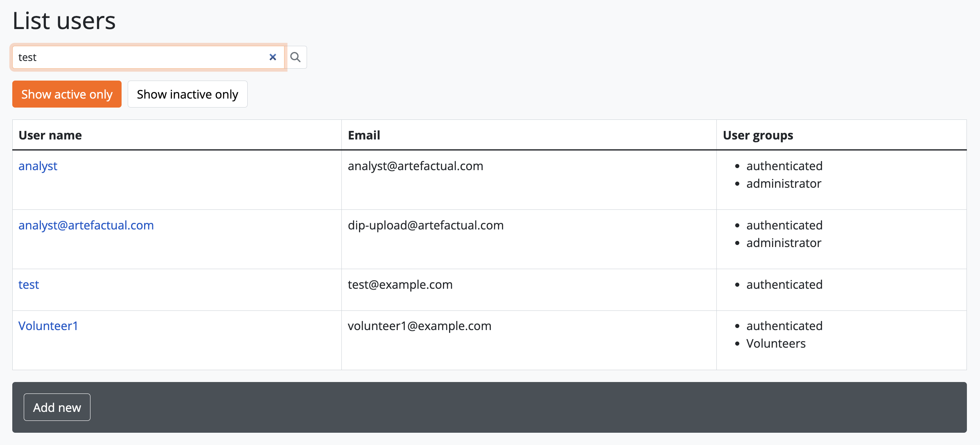Viewport: 980px width, 445px height.
Task: Click the magnifying glass search icon
Action: [295, 57]
